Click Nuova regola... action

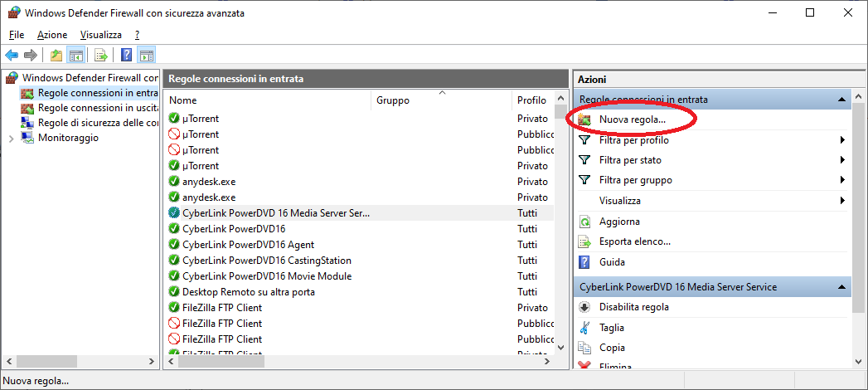click(633, 119)
